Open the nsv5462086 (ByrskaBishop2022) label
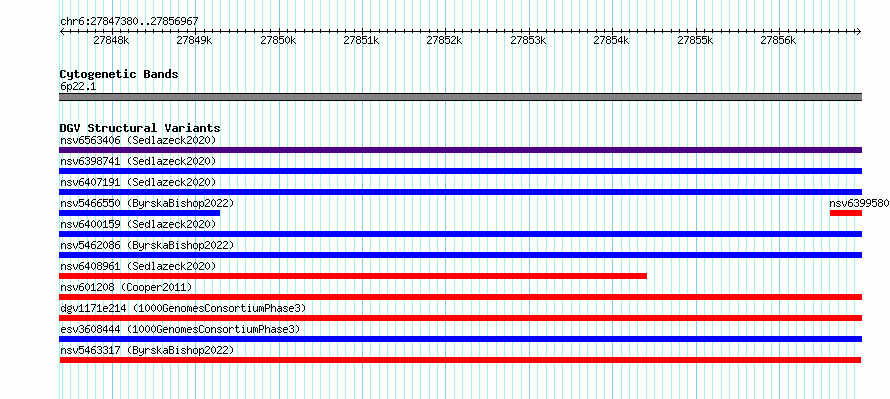890x399 pixels. point(147,245)
